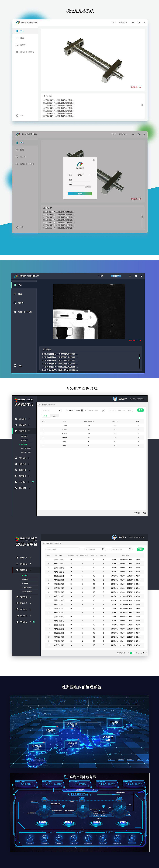
Task: Click the 考评系统 sidebar icon on the 考试排名 page
Action: (16, 458)
